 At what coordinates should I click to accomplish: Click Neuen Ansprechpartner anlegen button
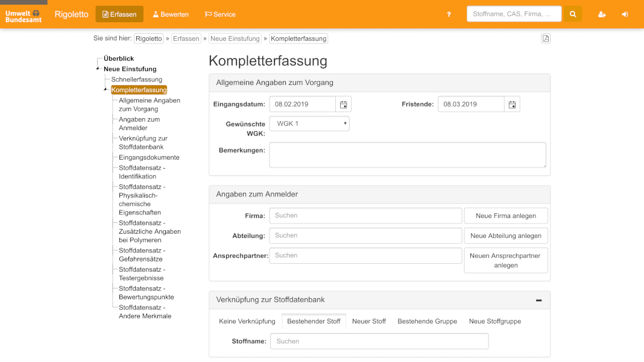tap(506, 260)
